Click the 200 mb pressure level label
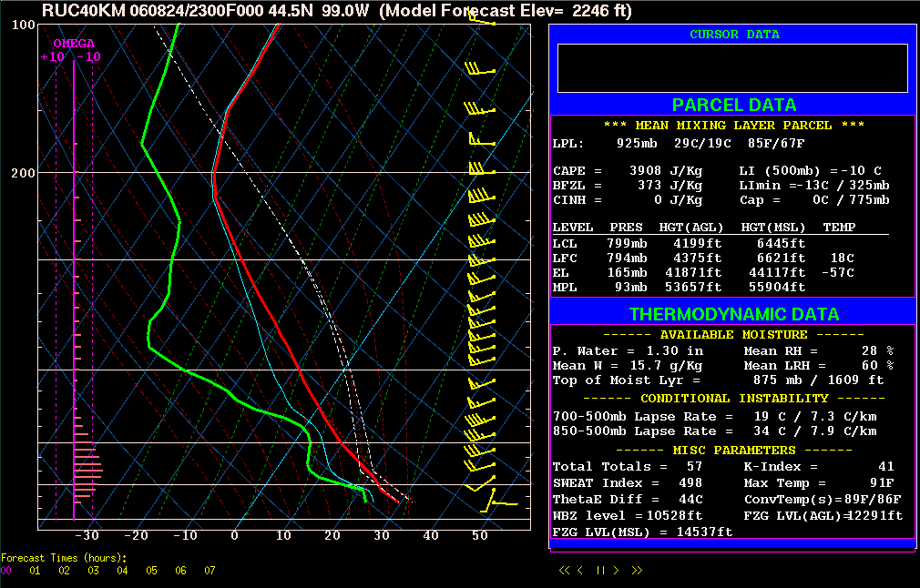The image size is (920, 588). 24,173
